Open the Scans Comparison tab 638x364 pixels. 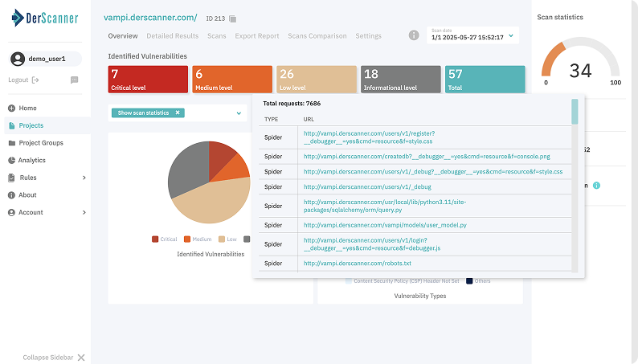[x=317, y=36]
